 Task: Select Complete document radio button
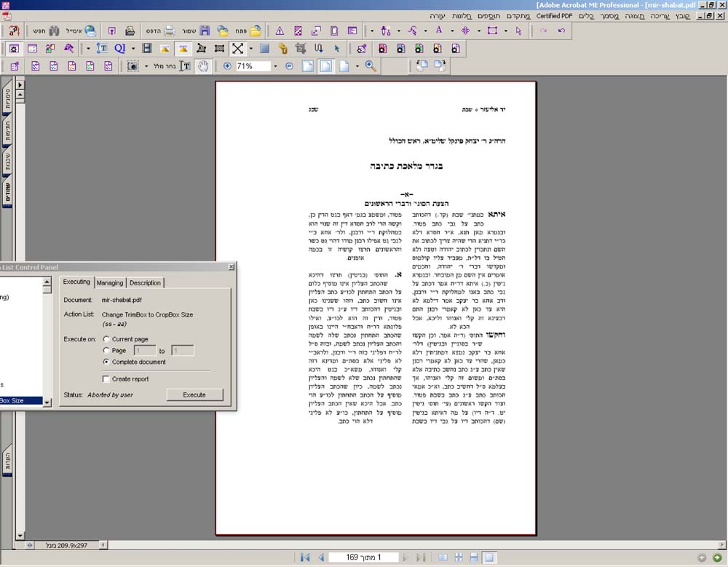pos(106,362)
